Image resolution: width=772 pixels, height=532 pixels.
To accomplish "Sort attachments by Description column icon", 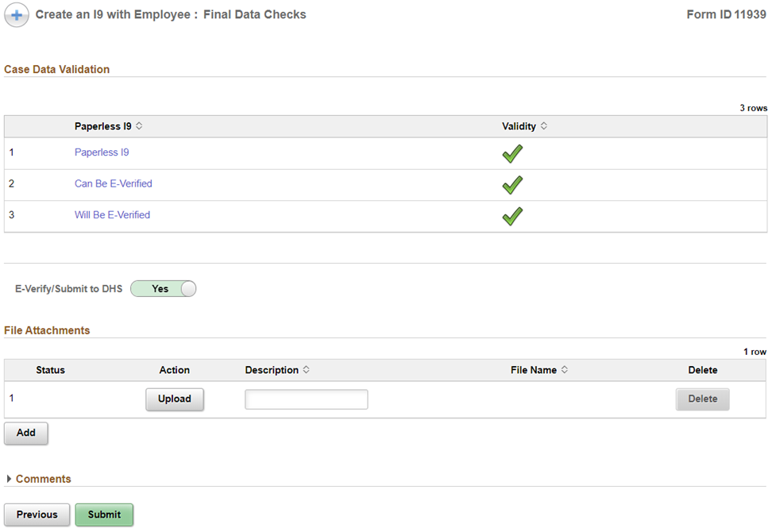I will [306, 370].
